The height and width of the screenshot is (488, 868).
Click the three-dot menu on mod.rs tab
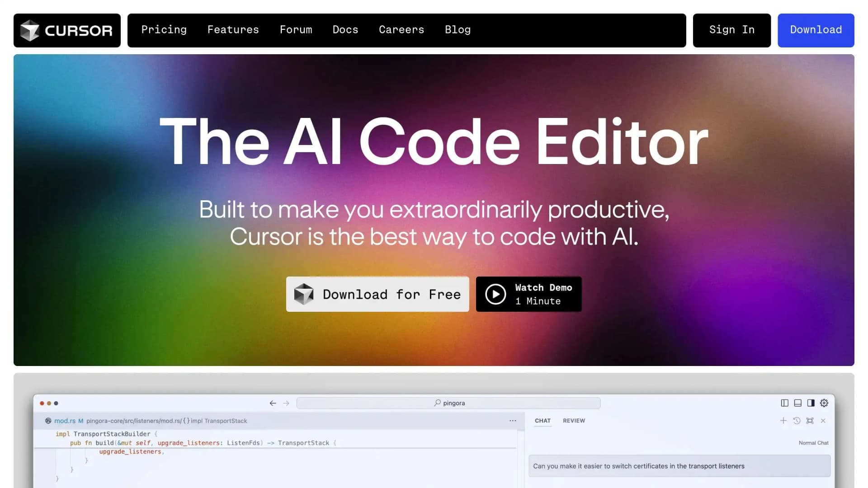coord(513,420)
